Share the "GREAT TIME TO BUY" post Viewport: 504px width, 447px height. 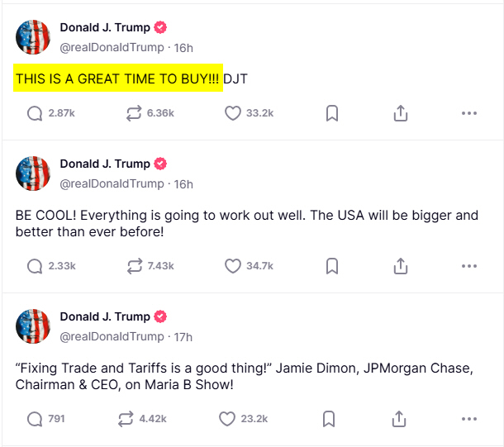[x=401, y=113]
